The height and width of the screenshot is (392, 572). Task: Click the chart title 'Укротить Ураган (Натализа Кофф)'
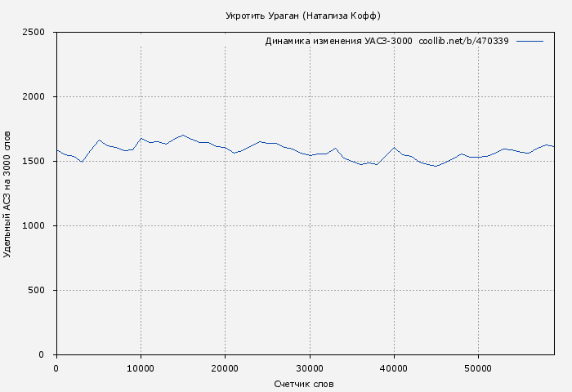(x=302, y=16)
